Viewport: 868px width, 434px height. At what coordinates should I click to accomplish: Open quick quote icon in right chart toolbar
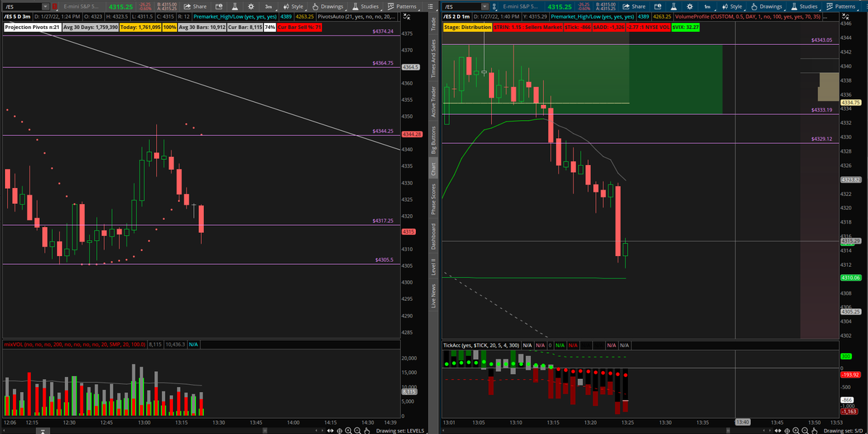click(658, 7)
